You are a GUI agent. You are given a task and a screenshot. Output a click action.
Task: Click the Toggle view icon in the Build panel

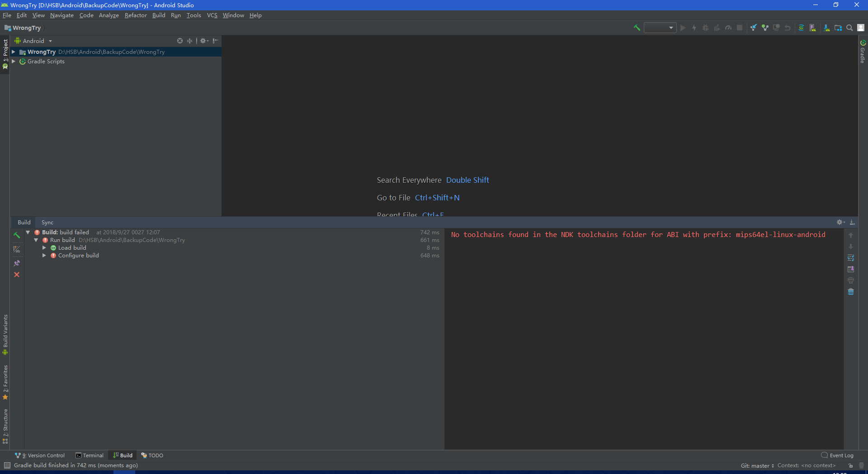click(17, 249)
